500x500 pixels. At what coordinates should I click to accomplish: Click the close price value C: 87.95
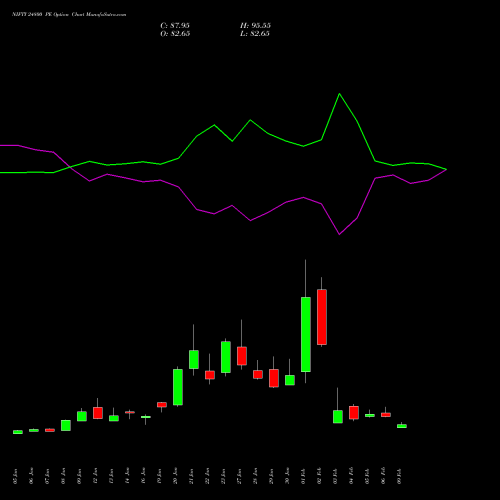coord(175,26)
